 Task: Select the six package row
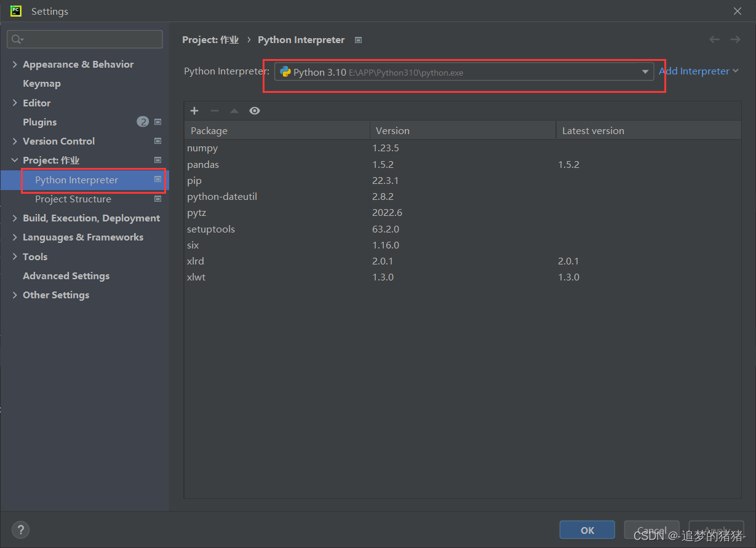[x=463, y=245]
